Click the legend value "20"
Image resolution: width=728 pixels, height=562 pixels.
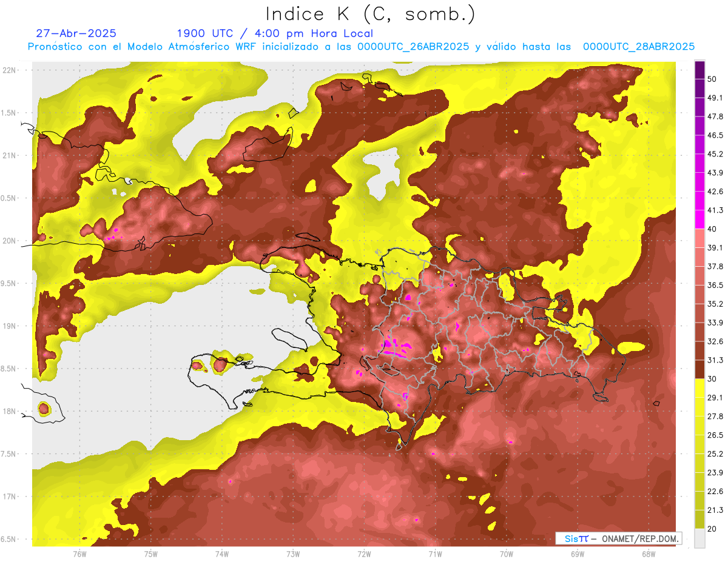tap(712, 529)
